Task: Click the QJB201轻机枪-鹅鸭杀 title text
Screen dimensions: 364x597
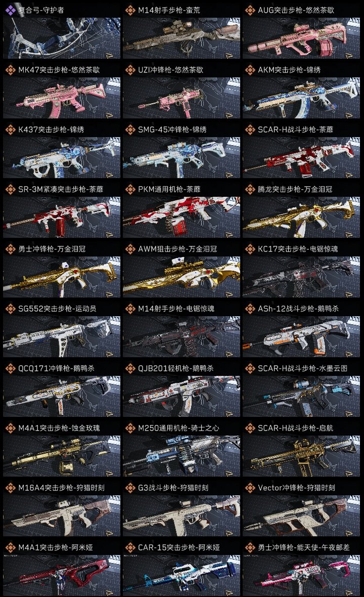Action: tap(176, 368)
